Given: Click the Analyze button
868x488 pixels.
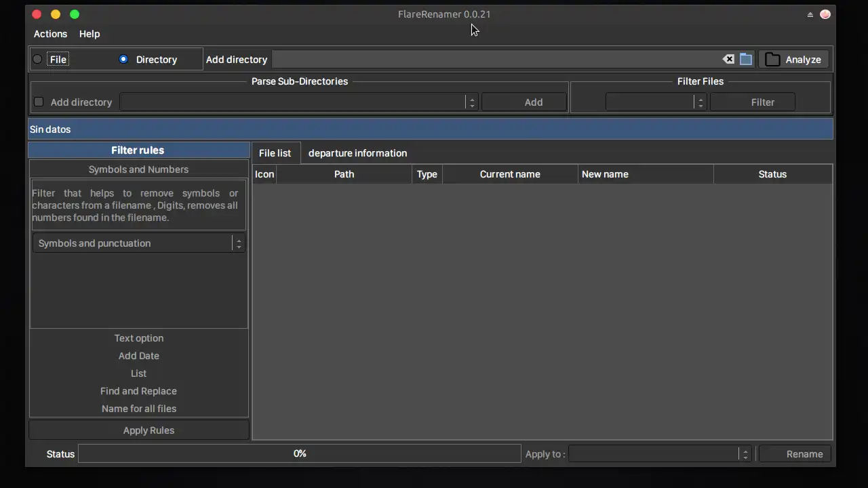Looking at the screenshot, I should coord(793,60).
